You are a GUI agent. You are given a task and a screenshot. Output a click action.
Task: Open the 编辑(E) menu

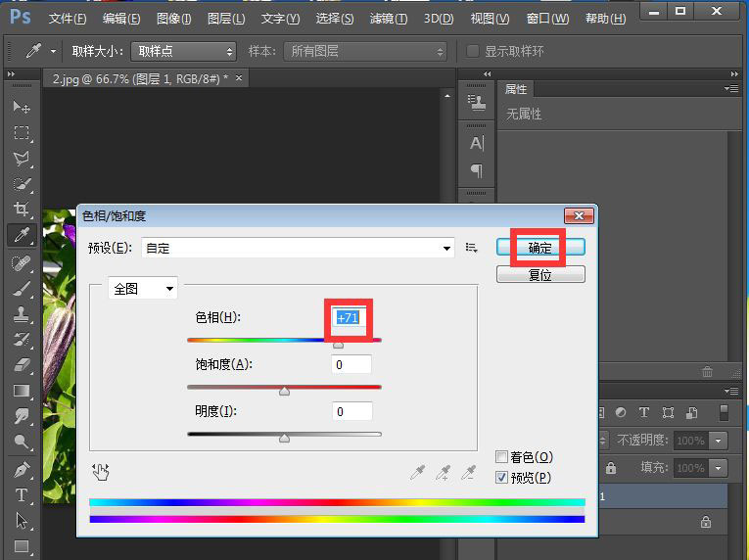121,19
